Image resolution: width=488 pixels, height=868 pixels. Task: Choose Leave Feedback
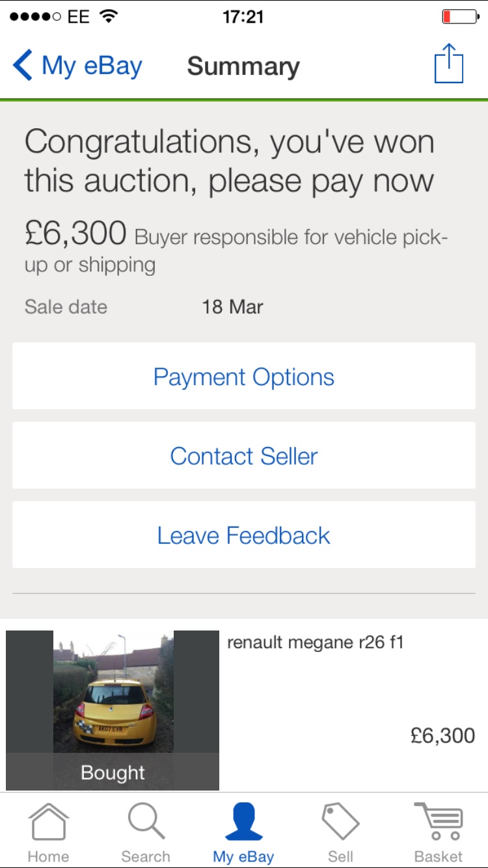click(244, 536)
